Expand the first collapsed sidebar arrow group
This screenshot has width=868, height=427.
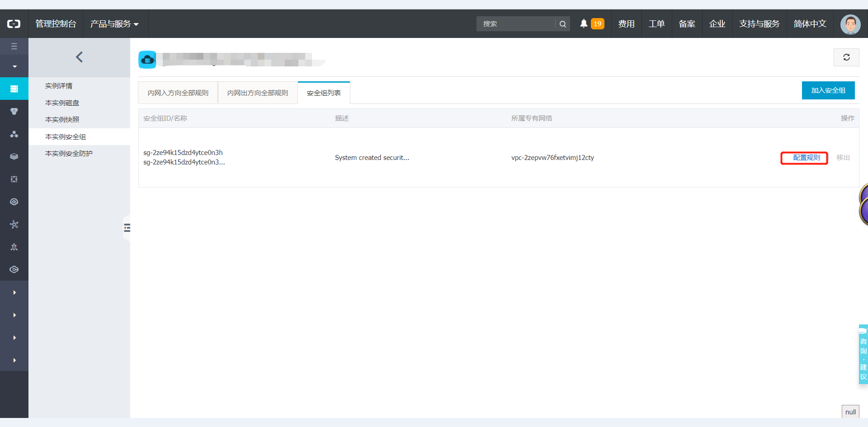pyautogui.click(x=14, y=292)
